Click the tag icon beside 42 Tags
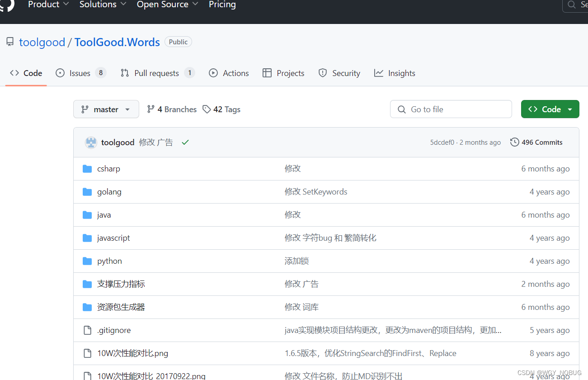The height and width of the screenshot is (380, 588). [207, 109]
